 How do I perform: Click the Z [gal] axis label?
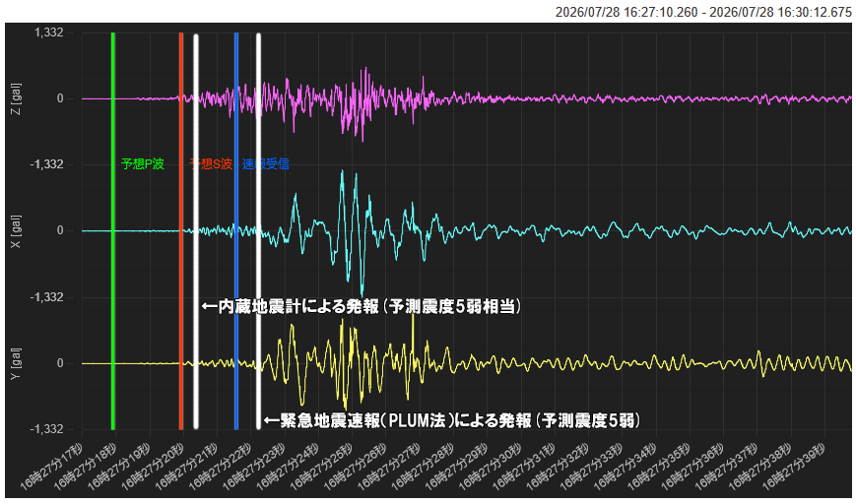click(x=17, y=98)
